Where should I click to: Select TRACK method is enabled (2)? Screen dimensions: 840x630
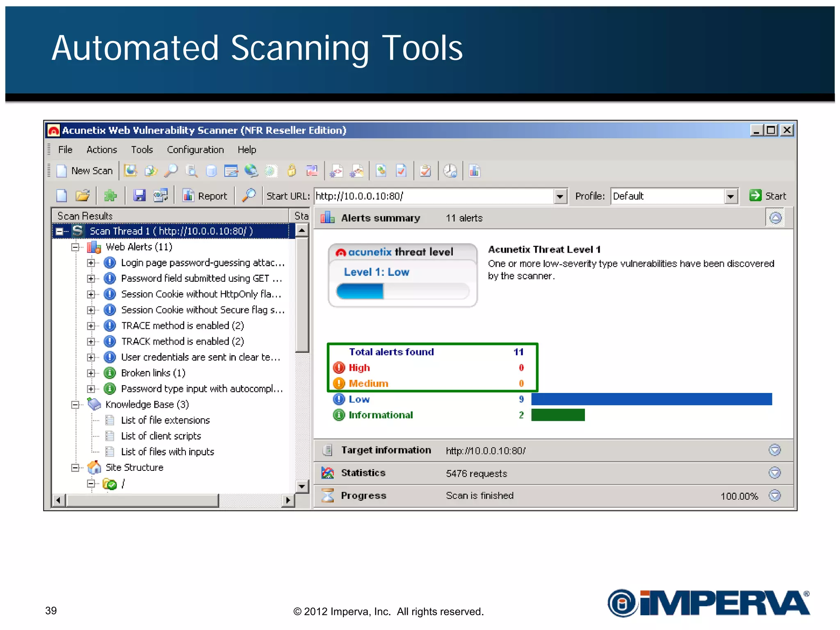(x=183, y=342)
